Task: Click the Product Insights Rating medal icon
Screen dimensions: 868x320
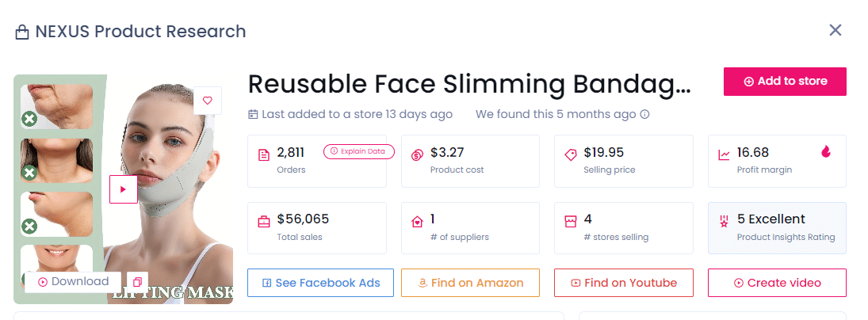Action: [x=724, y=222]
